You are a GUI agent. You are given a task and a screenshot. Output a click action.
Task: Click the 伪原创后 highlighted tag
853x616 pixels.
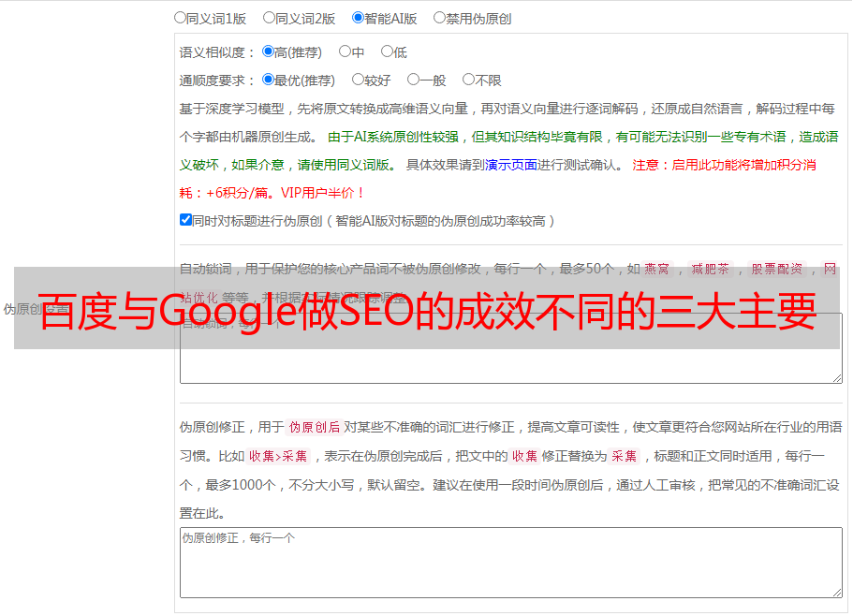[x=315, y=427]
